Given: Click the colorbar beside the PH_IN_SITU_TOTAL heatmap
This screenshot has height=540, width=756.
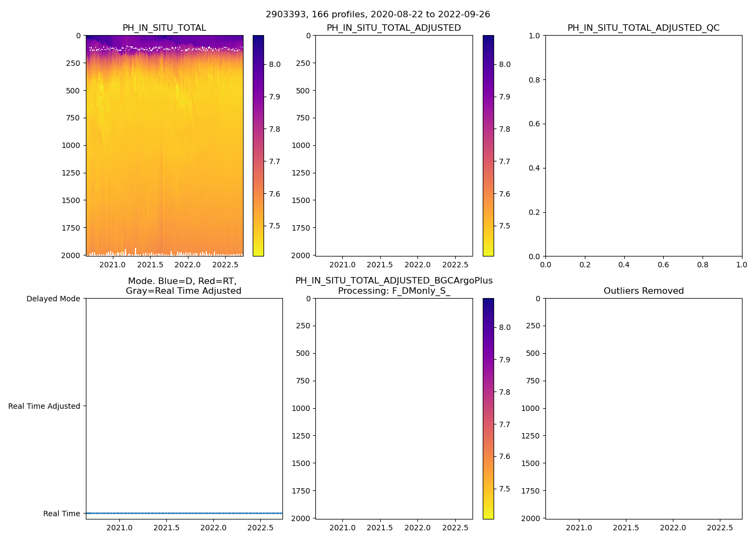Looking at the screenshot, I should pyautogui.click(x=258, y=146).
